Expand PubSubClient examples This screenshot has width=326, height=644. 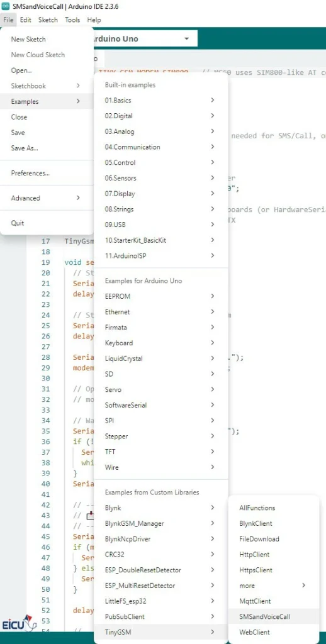pos(160,616)
